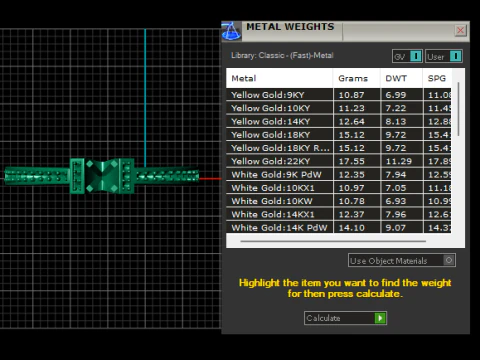Click the 8.13 DWT value
480x360 pixels.
pos(396,122)
